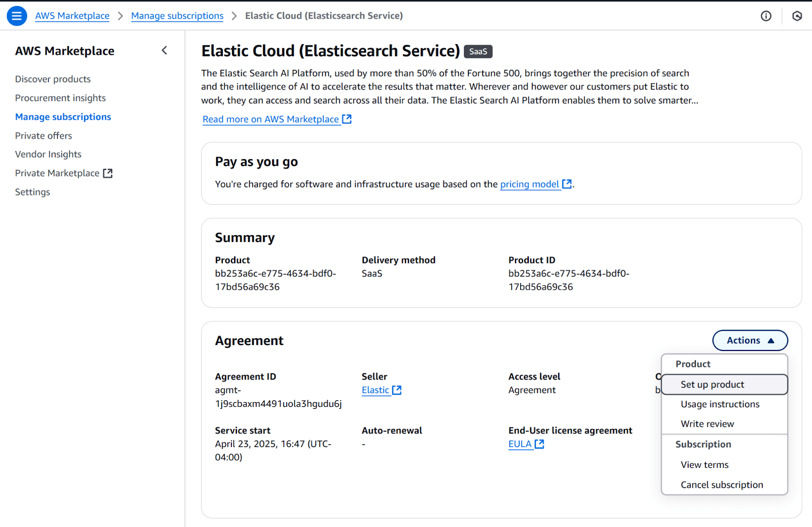Click external icon after pricing model
Image resolution: width=812 pixels, height=527 pixels.
click(x=567, y=184)
